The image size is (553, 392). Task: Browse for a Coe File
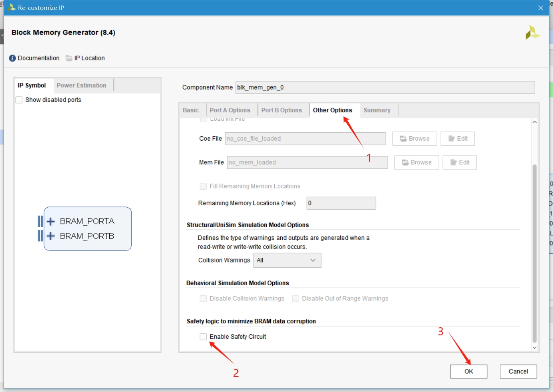[415, 139]
